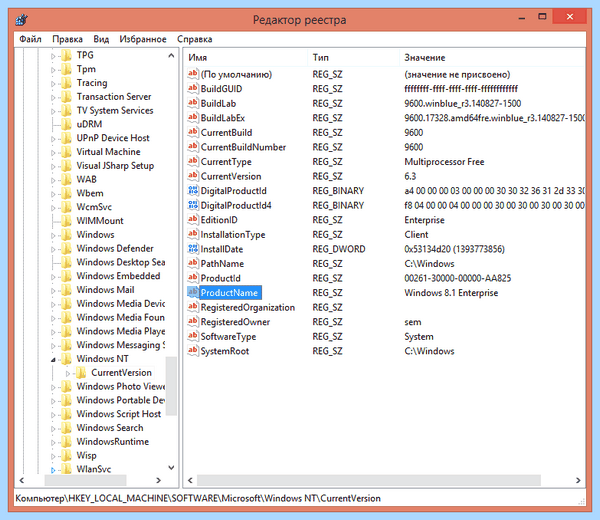
Task: Click scroll right arrow of values pane
Action: coord(578,480)
